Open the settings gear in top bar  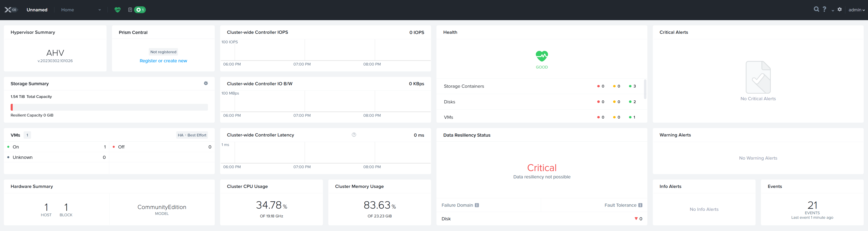click(840, 10)
